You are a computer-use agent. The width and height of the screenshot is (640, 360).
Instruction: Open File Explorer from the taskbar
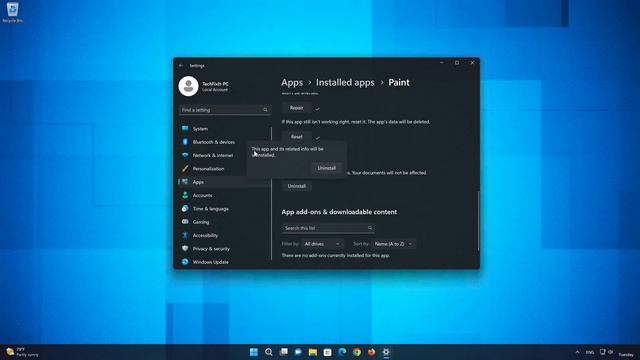click(313, 352)
